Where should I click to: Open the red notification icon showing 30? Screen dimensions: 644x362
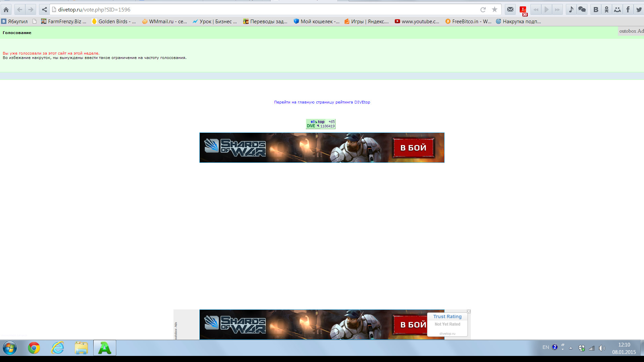523,10
